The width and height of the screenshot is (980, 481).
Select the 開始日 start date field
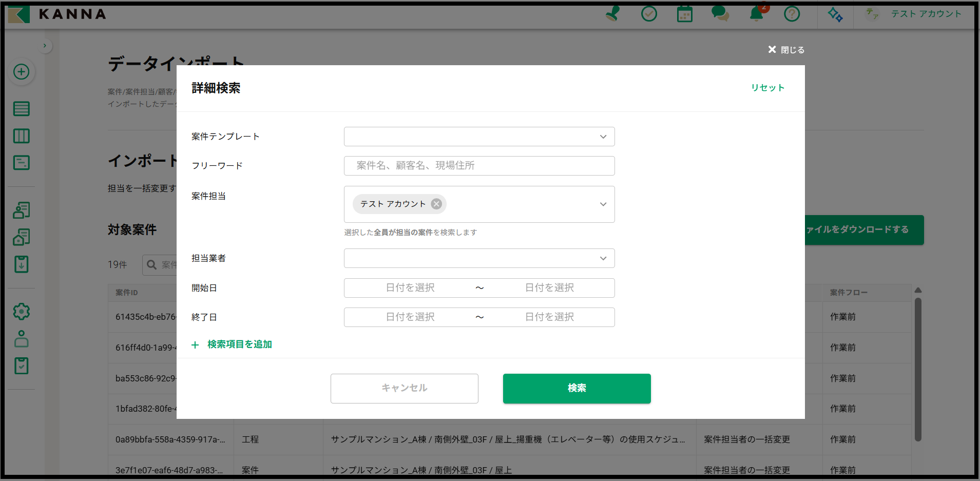pyautogui.click(x=410, y=288)
